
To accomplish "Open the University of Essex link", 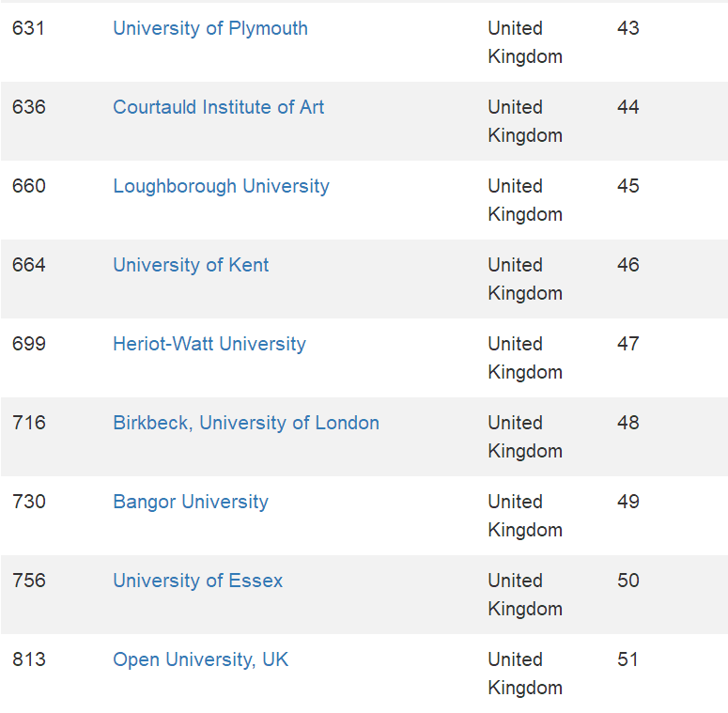I will click(197, 581).
